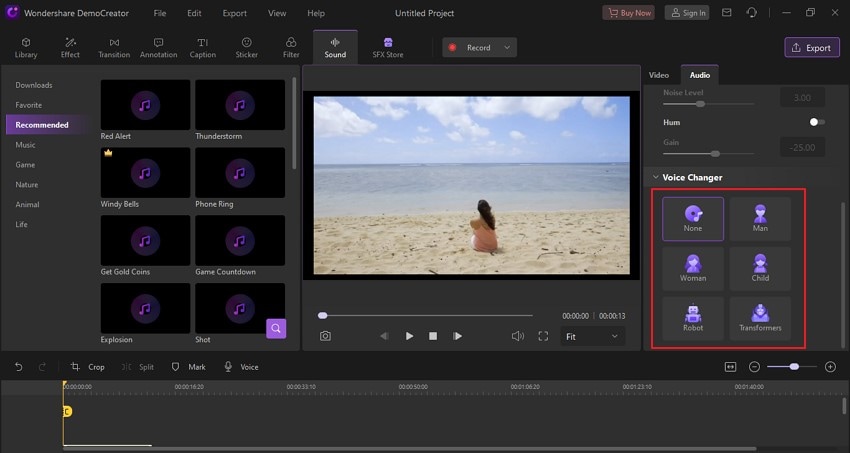The height and width of the screenshot is (453, 850).
Task: Open the Life sound category
Action: [21, 224]
